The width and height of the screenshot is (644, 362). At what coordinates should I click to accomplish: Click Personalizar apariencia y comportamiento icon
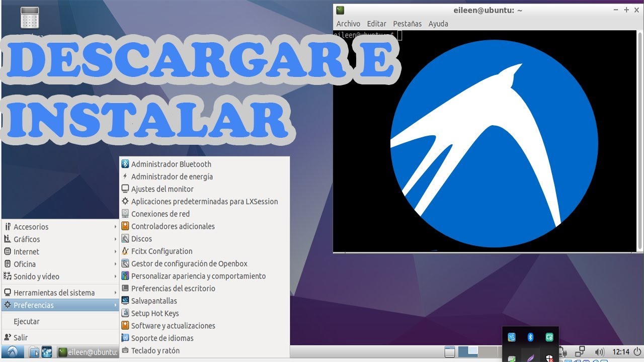coord(126,276)
